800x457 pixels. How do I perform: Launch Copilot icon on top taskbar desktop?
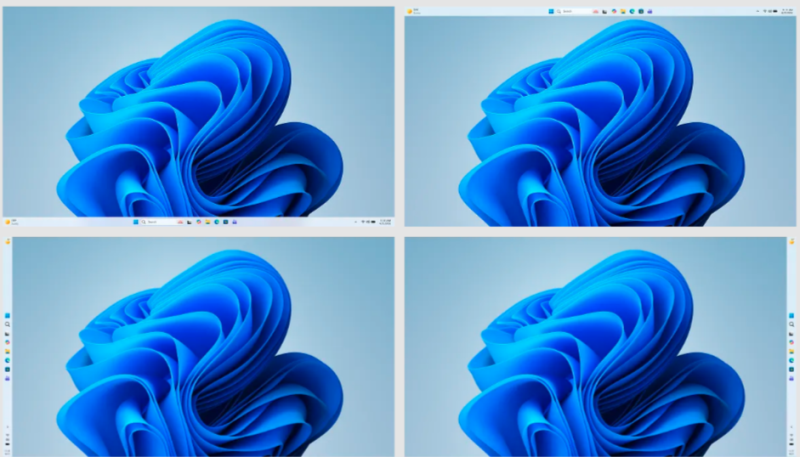point(614,11)
